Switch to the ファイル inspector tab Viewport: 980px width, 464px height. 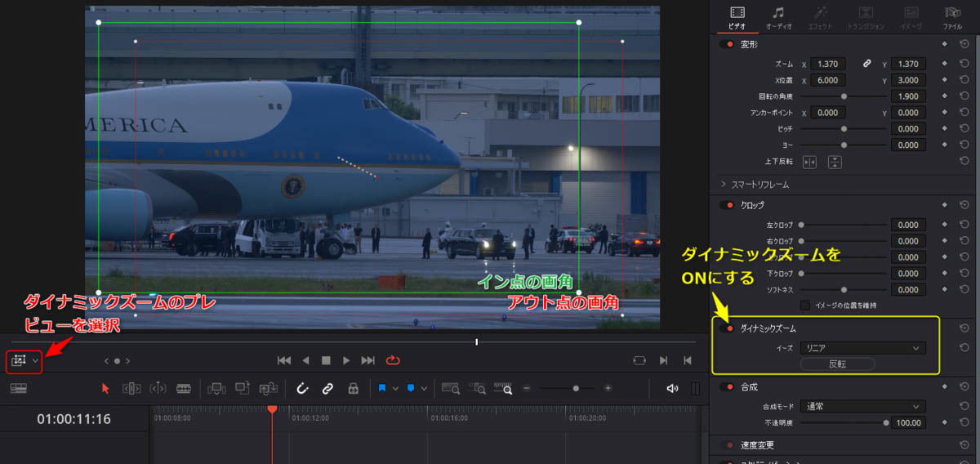(952, 16)
